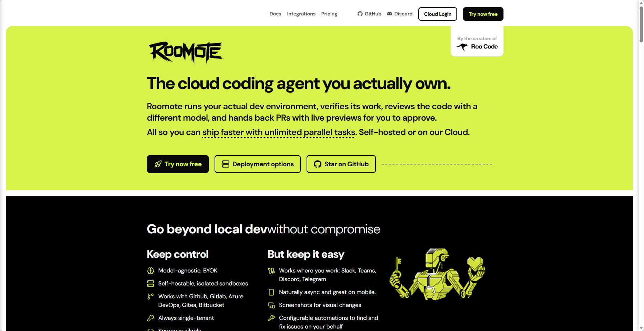This screenshot has width=644, height=331.
Task: Click the underlined 'ship faster with unlimited parallel tasks' text
Action: 279,132
